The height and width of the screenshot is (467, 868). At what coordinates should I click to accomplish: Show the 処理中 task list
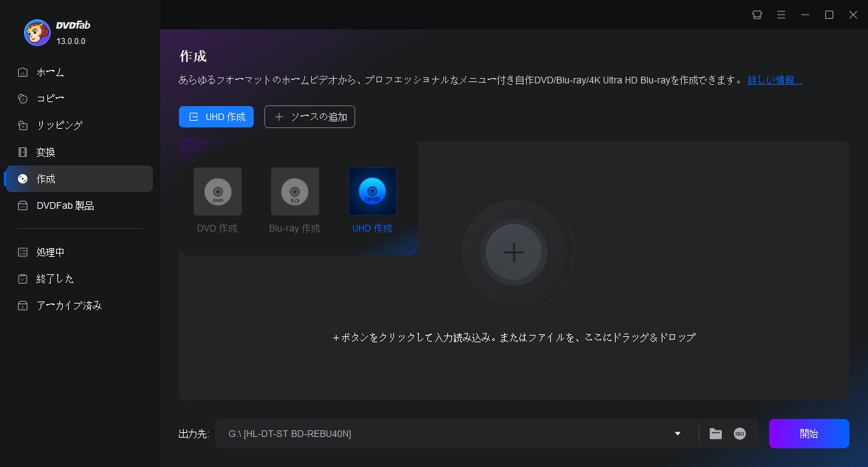79,252
